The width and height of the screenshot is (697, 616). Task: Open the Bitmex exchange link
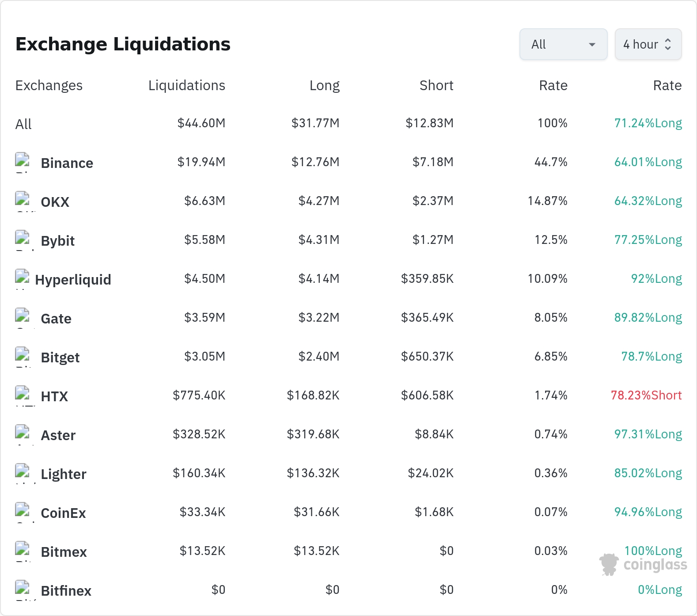64,552
